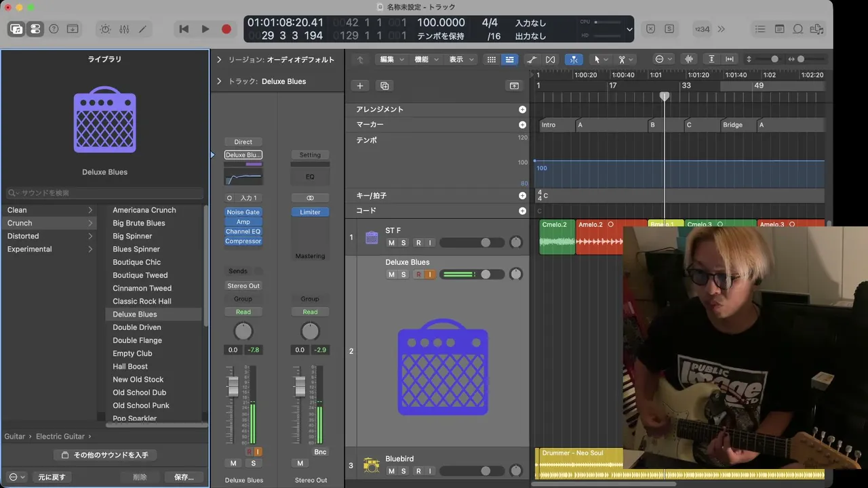
Task: Click the red Record button
Action: point(226,29)
